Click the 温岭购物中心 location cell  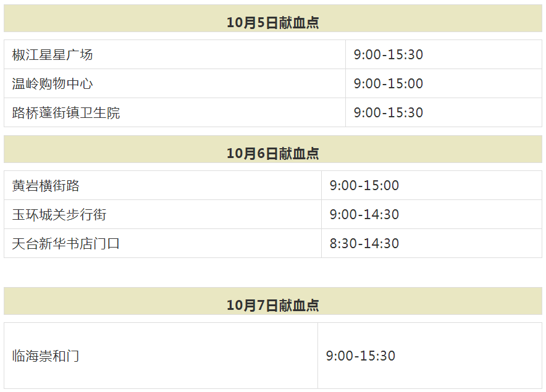(175, 83)
